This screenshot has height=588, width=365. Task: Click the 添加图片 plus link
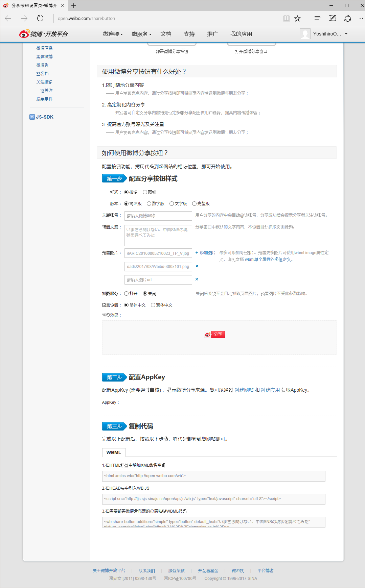coord(206,253)
